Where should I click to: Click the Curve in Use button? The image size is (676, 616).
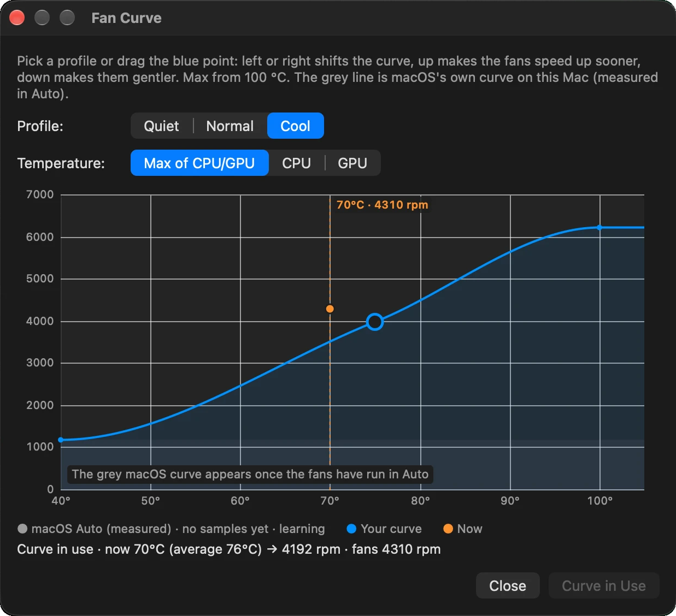pyautogui.click(x=604, y=586)
